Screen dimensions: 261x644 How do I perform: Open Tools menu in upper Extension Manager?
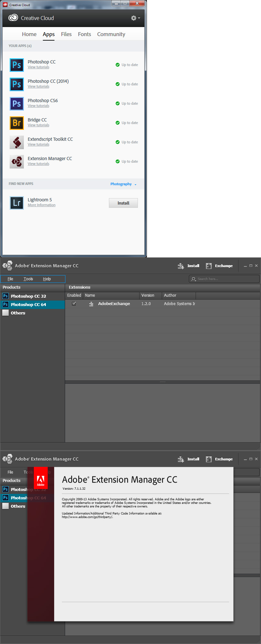[28, 279]
